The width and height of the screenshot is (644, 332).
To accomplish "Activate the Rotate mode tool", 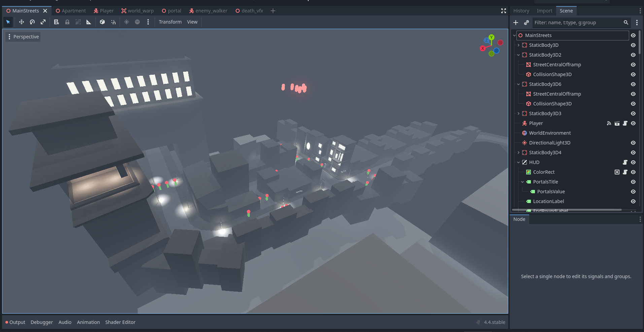I will [x=32, y=22].
